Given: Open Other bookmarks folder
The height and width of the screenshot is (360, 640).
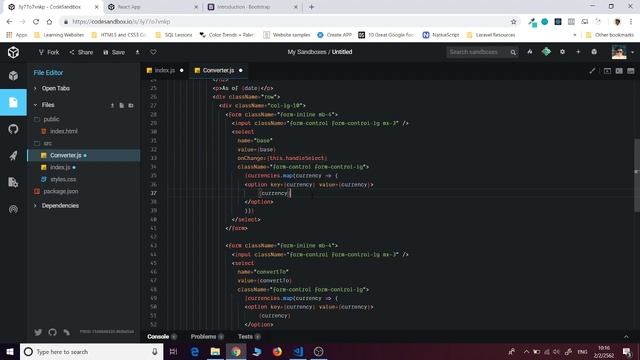Looking at the screenshot, I should click(x=610, y=35).
